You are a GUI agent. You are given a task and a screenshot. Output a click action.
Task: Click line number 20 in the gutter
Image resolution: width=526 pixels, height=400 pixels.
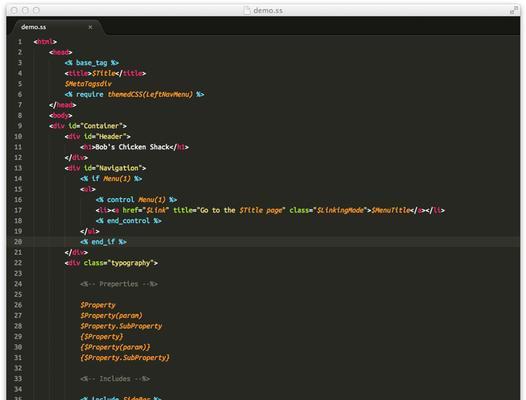tap(18, 242)
